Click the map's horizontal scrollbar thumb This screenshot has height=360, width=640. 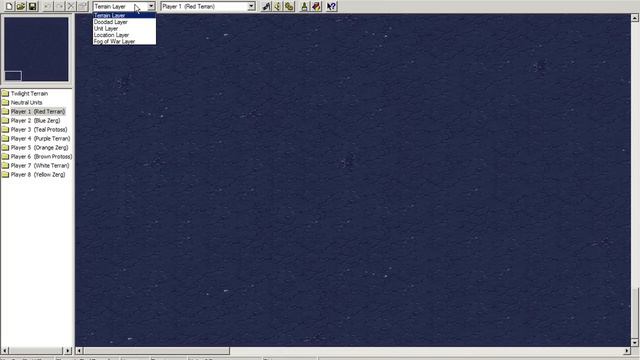157,351
